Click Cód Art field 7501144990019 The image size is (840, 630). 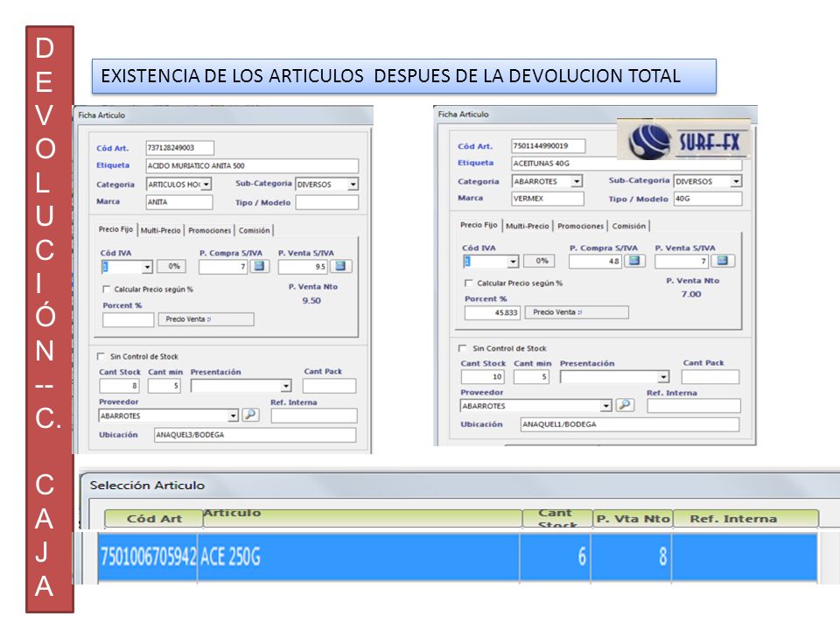coord(548,146)
